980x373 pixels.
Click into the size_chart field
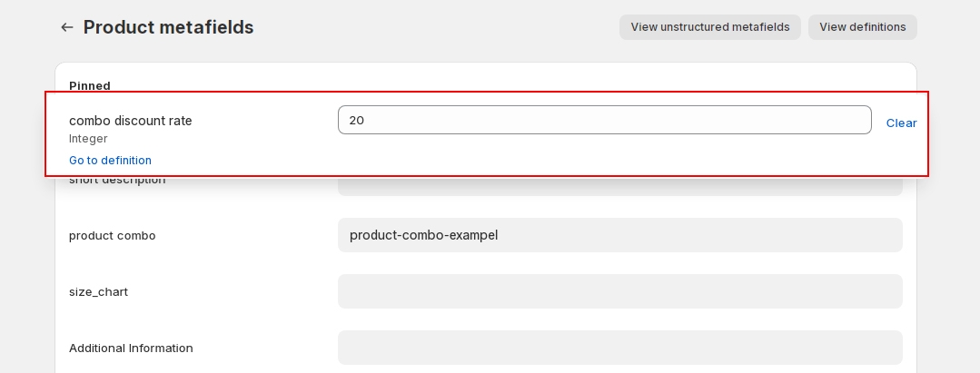[619, 291]
